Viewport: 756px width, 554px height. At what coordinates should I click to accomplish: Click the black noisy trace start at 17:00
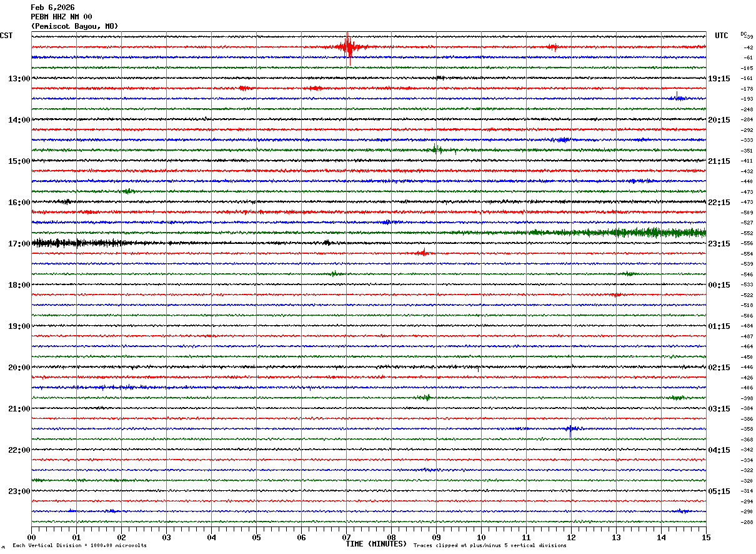(56, 243)
